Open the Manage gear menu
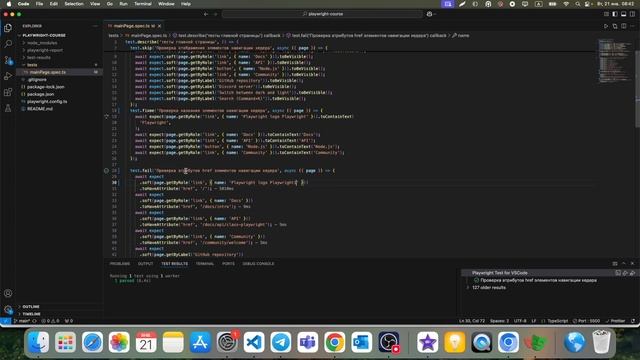Viewport: 640px width, 360px height. tap(8, 309)
